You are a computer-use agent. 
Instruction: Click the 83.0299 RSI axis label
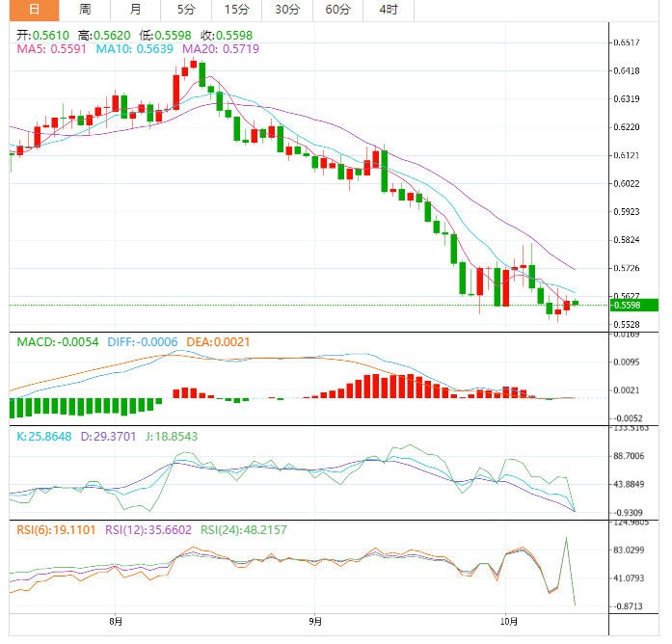(x=629, y=550)
